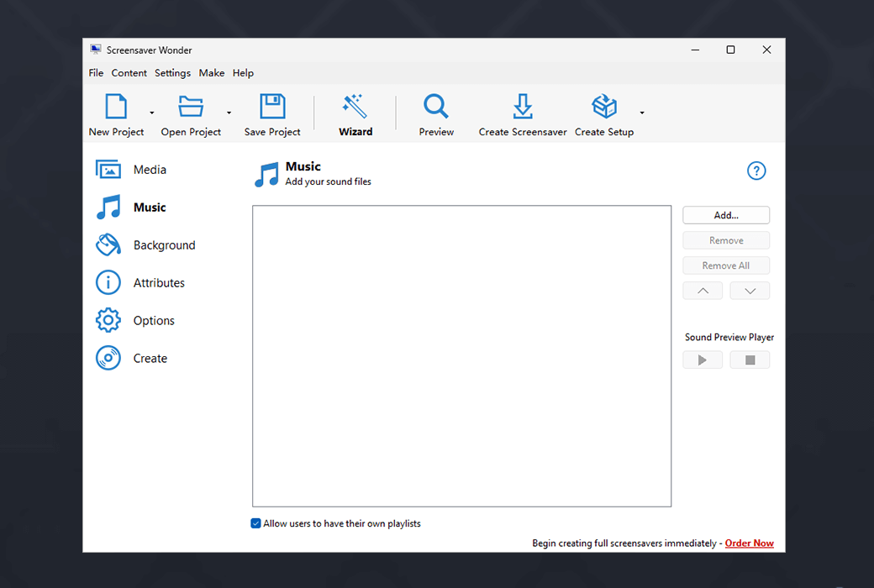Open the Options section
Screen dimensions: 874x588
pos(135,321)
